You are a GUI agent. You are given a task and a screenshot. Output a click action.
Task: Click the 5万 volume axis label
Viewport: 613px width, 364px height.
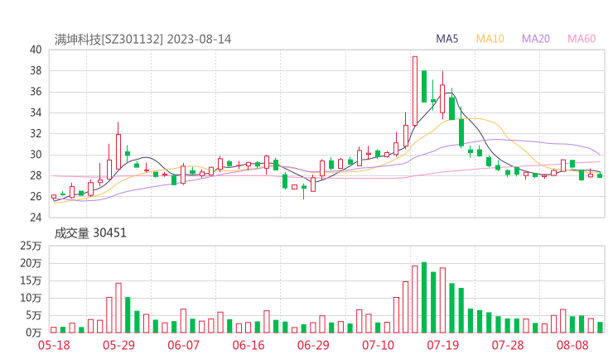pyautogui.click(x=34, y=315)
